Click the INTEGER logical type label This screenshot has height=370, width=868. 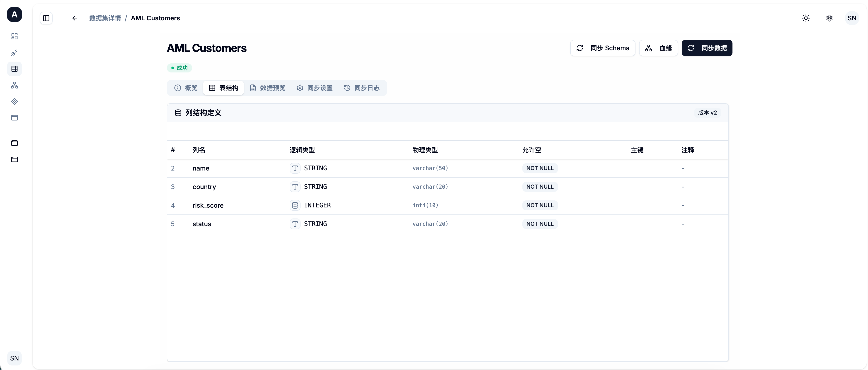click(x=318, y=205)
